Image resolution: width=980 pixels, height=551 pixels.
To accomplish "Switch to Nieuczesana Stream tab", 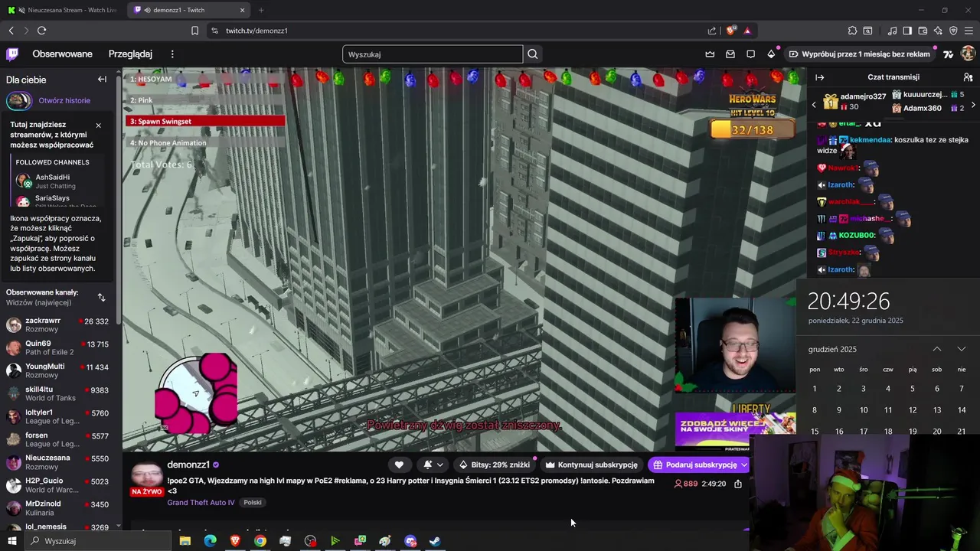I will tap(63, 10).
